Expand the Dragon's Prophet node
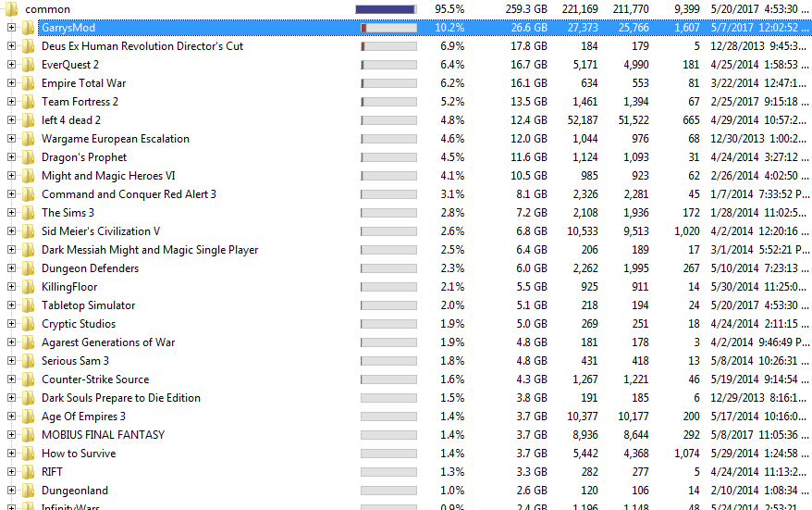812x510 pixels. point(11,157)
